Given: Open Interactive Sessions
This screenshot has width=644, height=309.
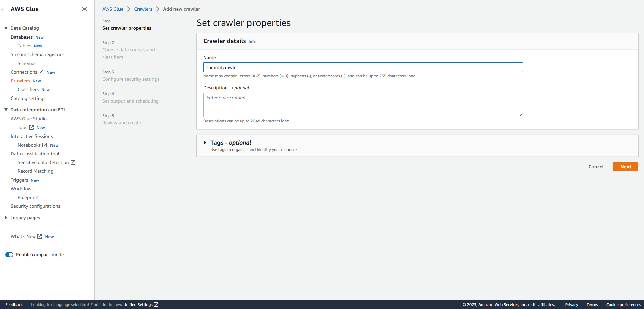Looking at the screenshot, I should coord(32,136).
